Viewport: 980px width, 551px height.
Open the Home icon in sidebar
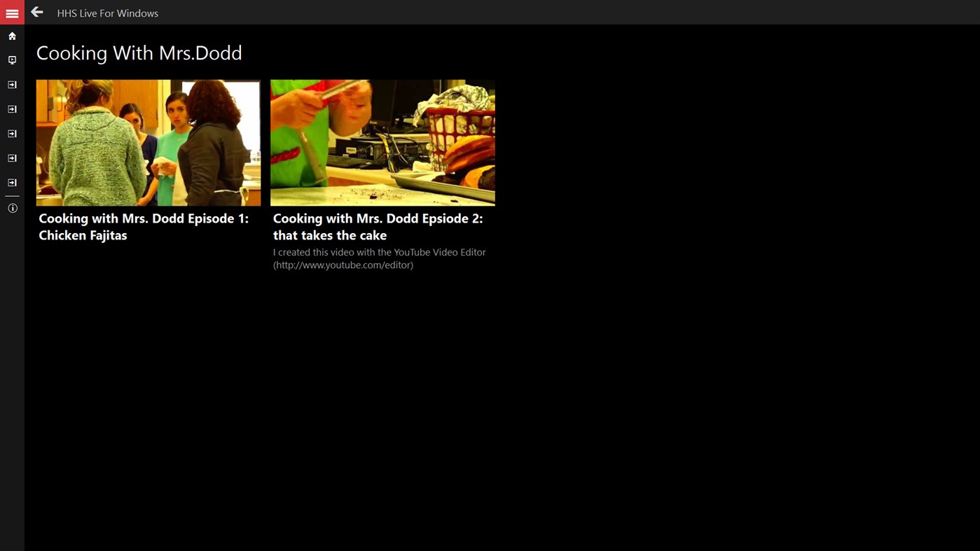click(x=12, y=36)
